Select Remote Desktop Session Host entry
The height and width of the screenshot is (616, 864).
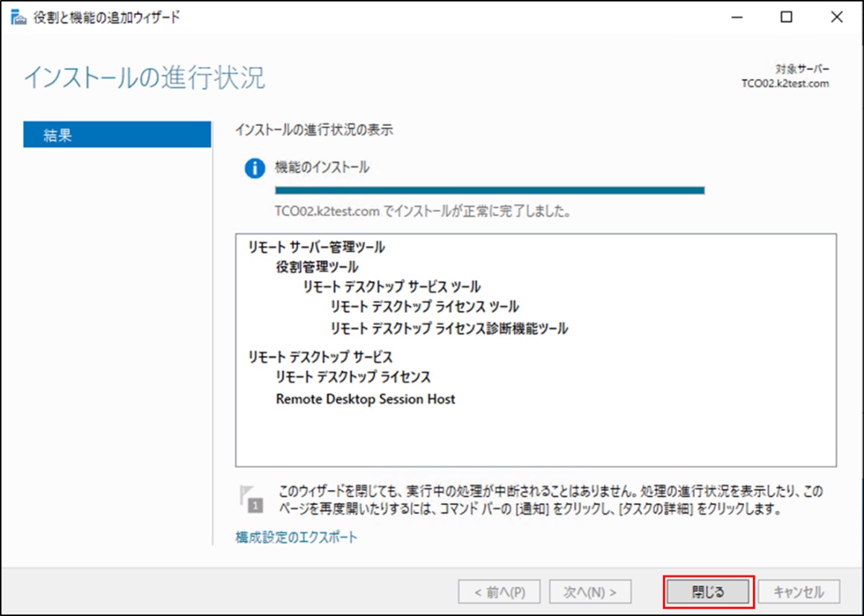tap(365, 399)
